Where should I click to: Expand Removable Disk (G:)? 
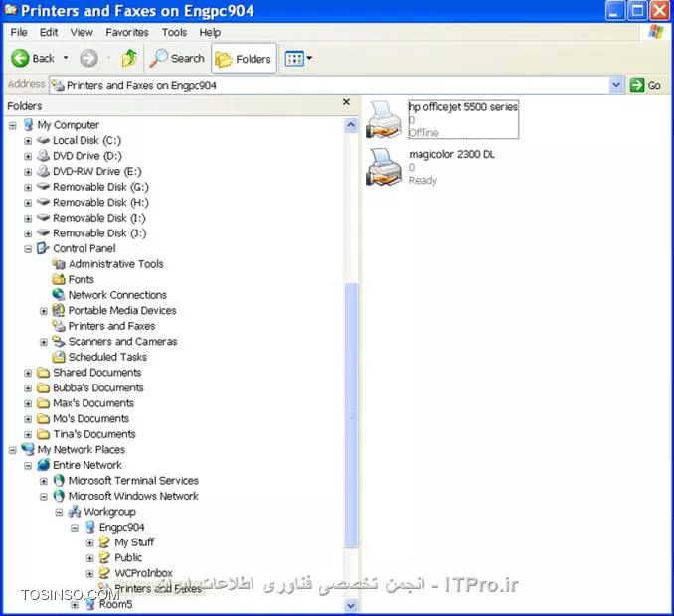coord(28,188)
